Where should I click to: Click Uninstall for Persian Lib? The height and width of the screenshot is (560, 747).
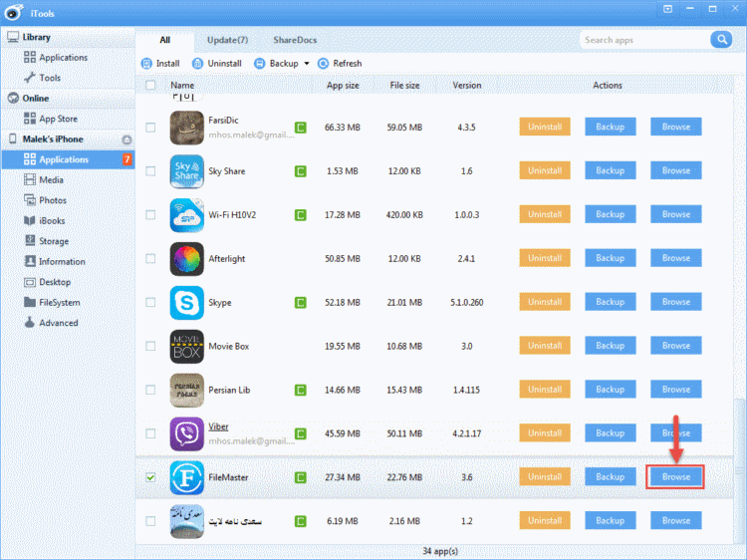[x=545, y=390]
